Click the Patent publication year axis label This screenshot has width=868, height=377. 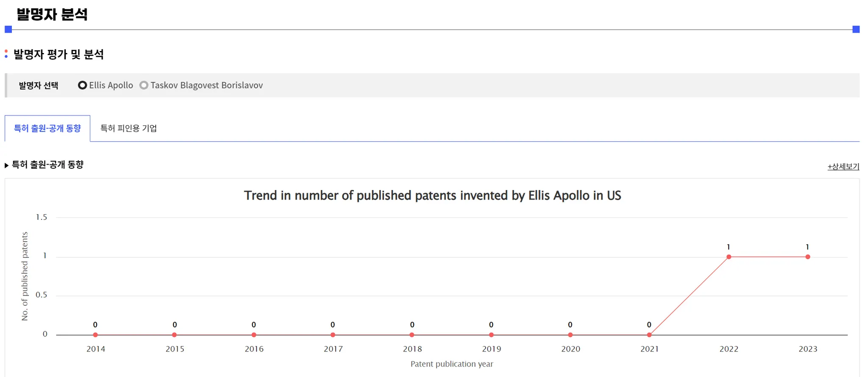coord(452,364)
